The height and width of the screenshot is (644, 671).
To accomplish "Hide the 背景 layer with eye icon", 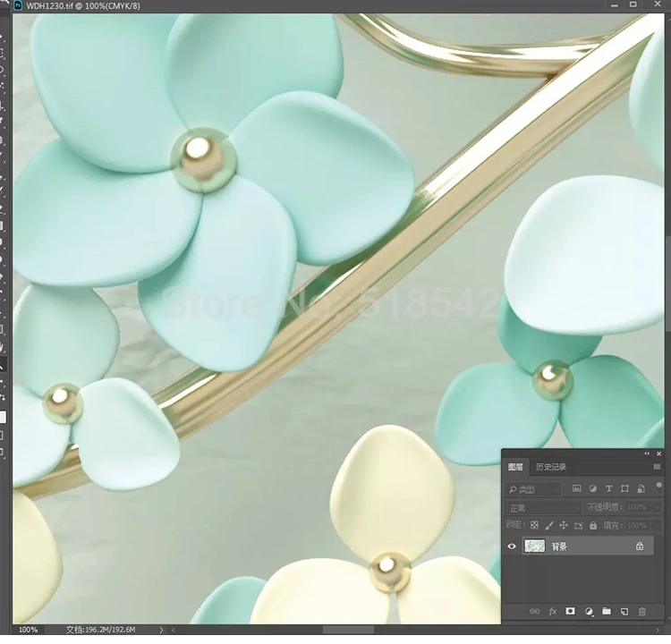I will [512, 546].
